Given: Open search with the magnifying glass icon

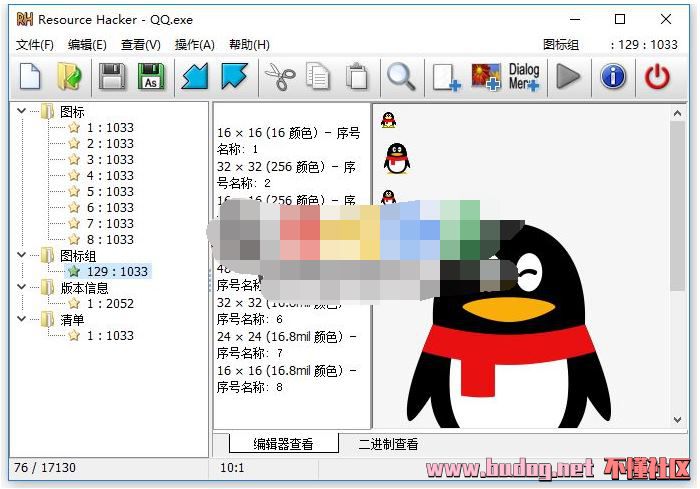Looking at the screenshot, I should tap(400, 77).
